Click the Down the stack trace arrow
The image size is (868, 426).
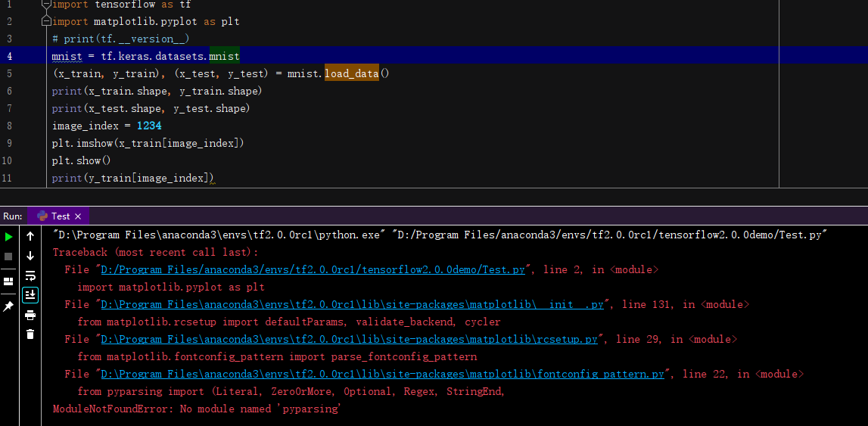coord(30,256)
